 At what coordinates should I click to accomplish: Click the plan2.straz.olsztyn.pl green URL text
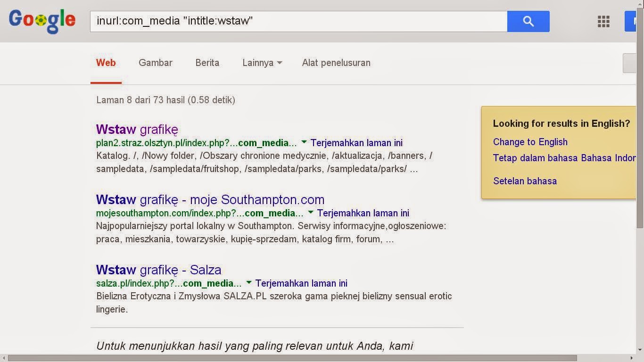click(x=197, y=143)
